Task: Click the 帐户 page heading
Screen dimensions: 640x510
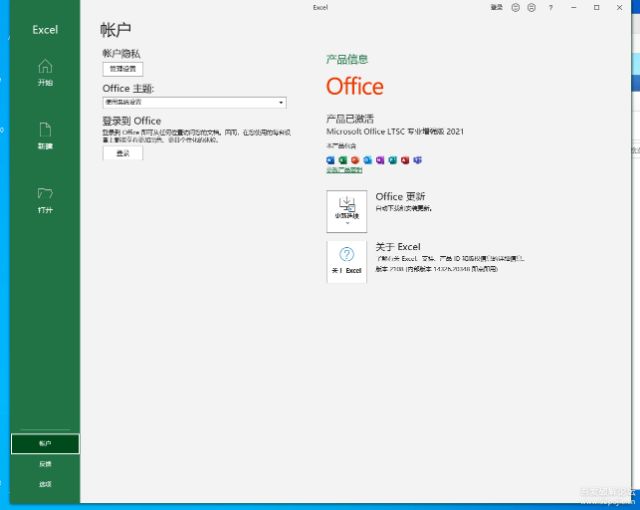Action: (116, 30)
